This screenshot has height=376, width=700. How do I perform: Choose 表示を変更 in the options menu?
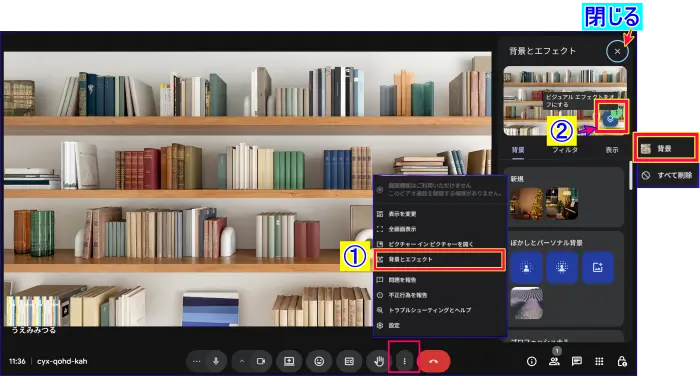pos(440,214)
